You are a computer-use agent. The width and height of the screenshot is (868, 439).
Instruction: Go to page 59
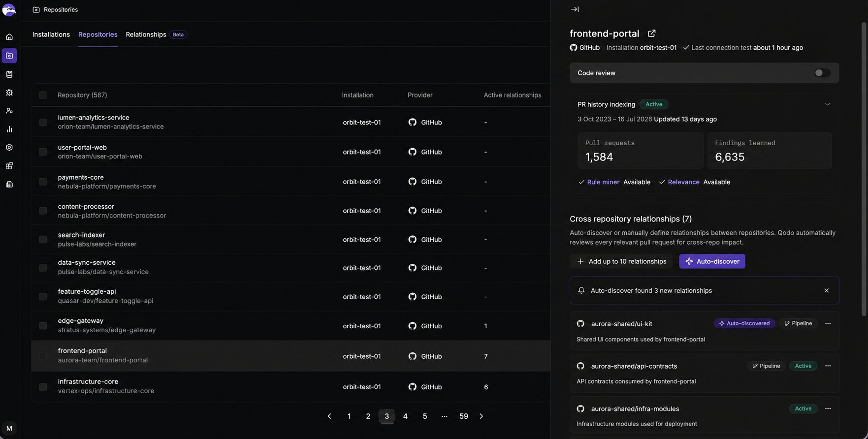coord(463,416)
